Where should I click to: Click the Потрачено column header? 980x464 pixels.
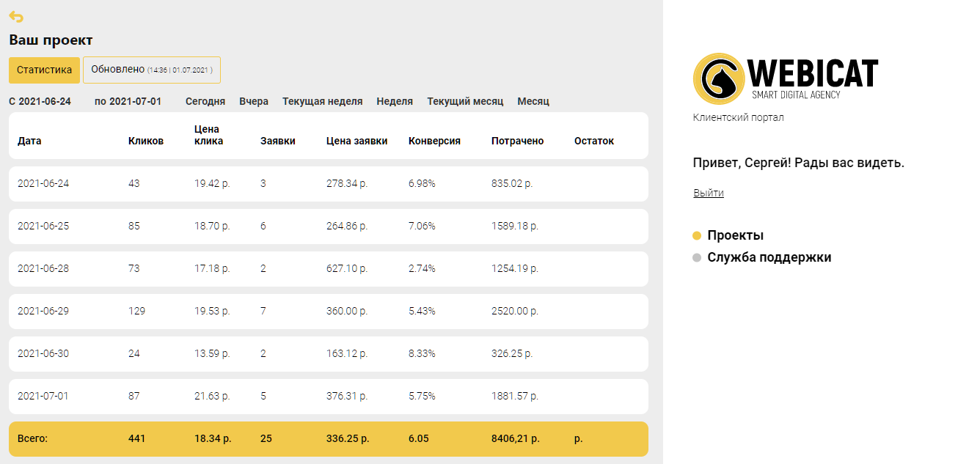click(x=518, y=141)
